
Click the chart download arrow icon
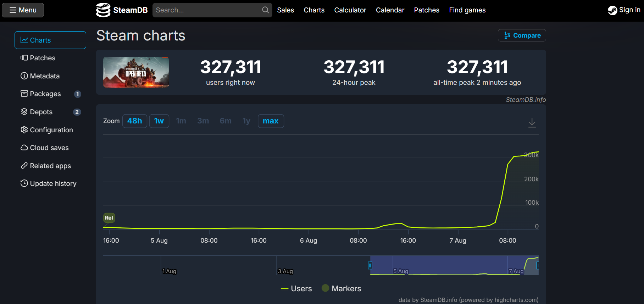coord(532,123)
